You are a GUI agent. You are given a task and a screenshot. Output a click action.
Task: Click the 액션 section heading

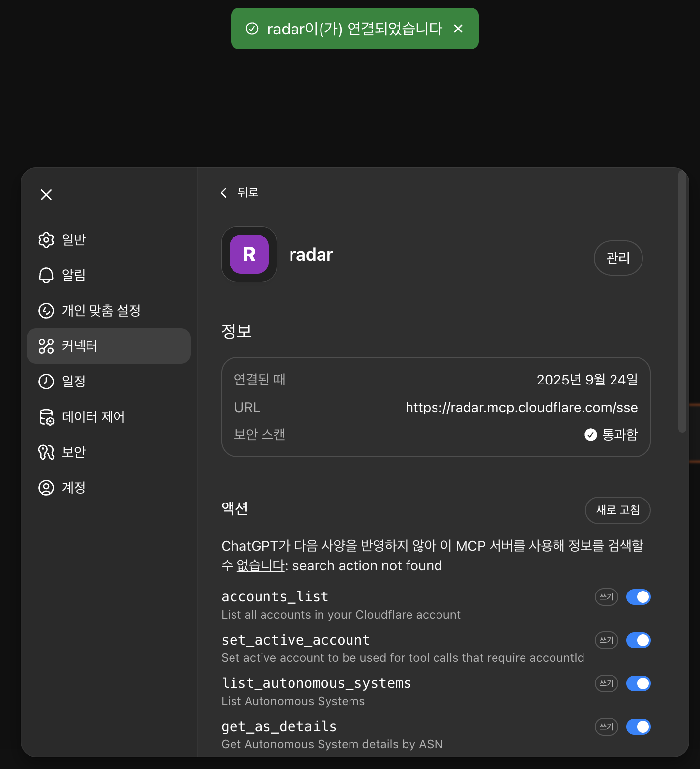(x=235, y=508)
